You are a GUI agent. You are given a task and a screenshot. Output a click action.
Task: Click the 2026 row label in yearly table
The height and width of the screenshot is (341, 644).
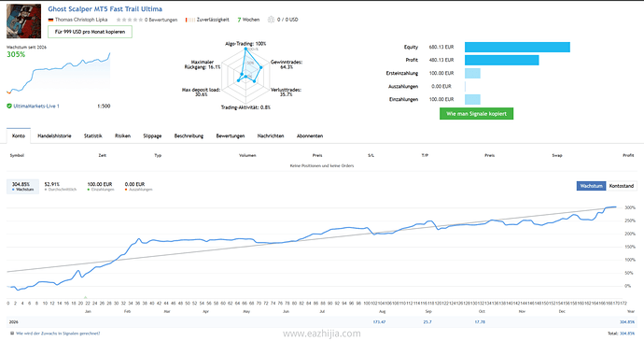click(14, 321)
